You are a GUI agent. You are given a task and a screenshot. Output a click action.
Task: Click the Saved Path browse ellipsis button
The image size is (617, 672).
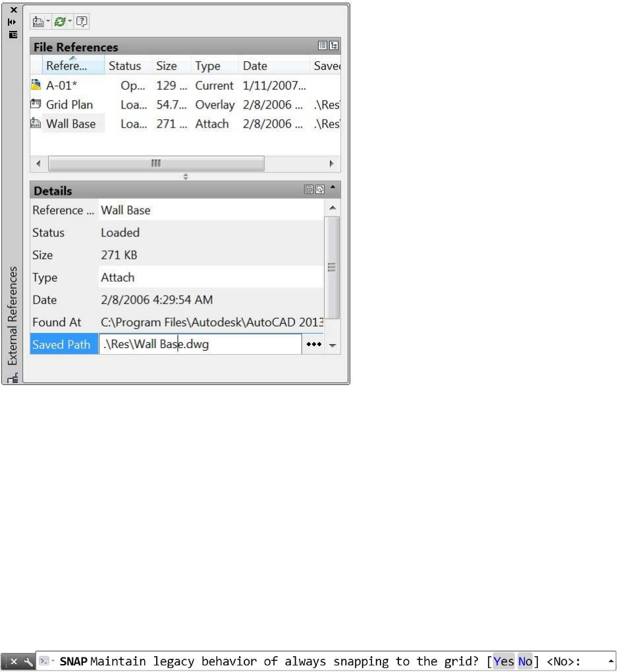pos(314,344)
